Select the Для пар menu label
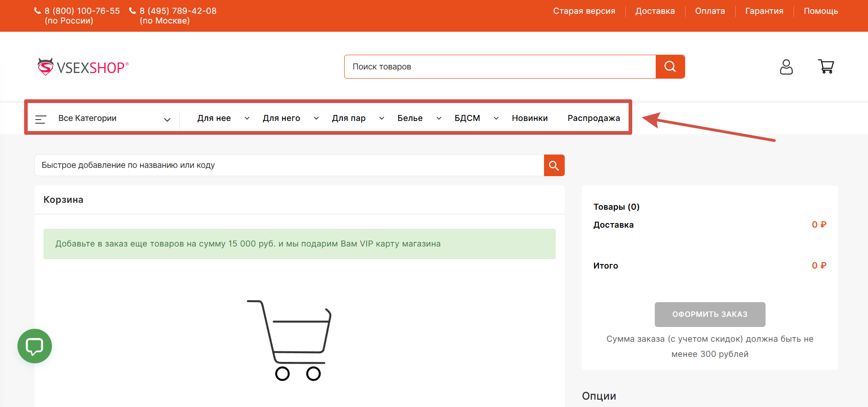This screenshot has width=868, height=407. tap(349, 118)
